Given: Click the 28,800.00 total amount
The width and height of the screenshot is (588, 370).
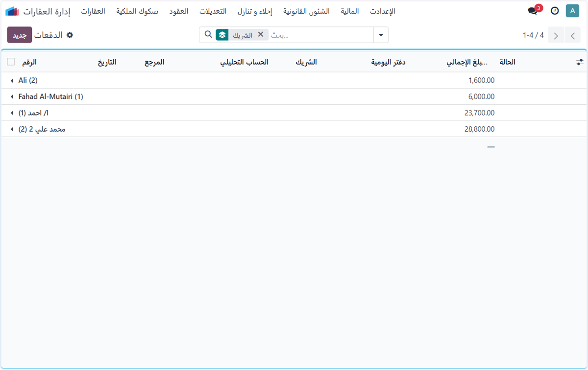Looking at the screenshot, I should coord(480,129).
